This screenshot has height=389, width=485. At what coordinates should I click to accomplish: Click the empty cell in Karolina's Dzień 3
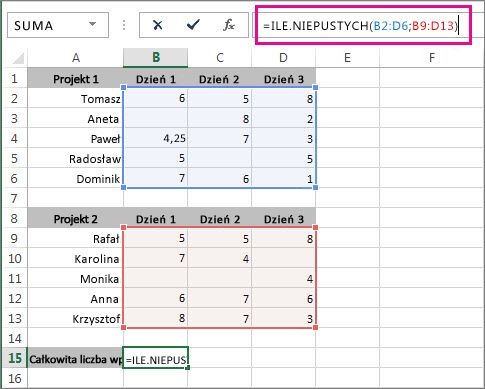(x=284, y=259)
